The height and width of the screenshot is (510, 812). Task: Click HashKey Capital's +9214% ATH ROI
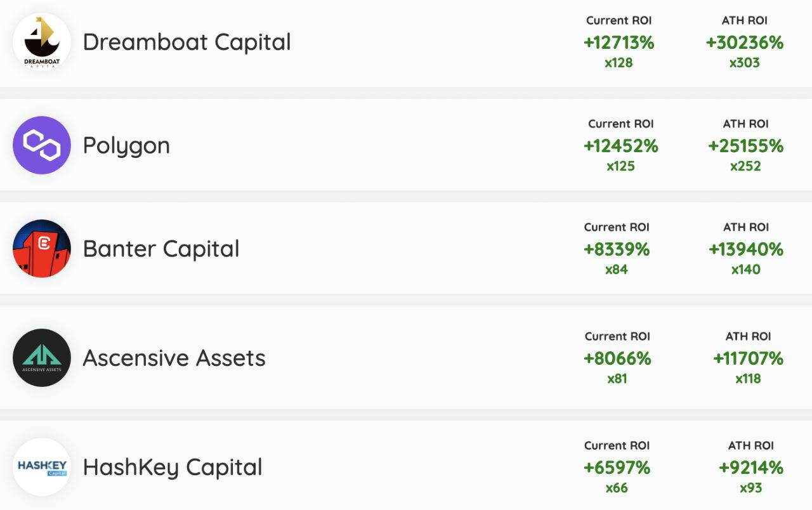(x=751, y=468)
